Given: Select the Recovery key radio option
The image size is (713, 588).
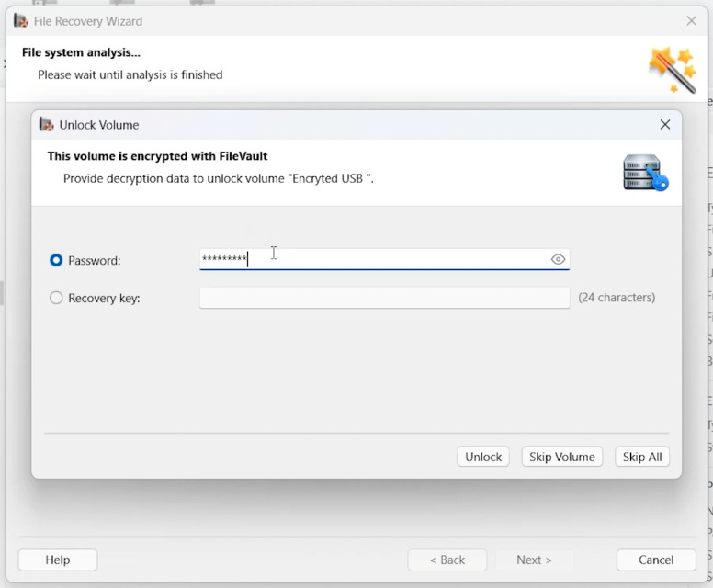Looking at the screenshot, I should [x=56, y=298].
